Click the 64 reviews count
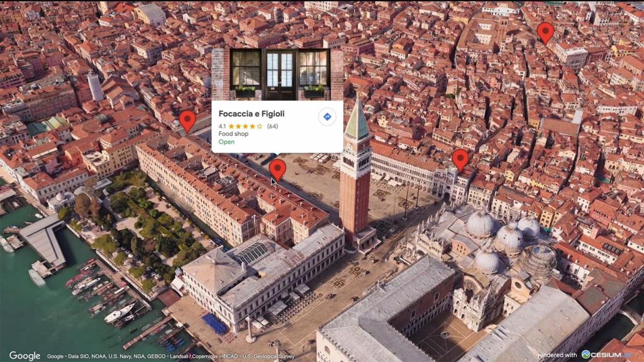 272,126
